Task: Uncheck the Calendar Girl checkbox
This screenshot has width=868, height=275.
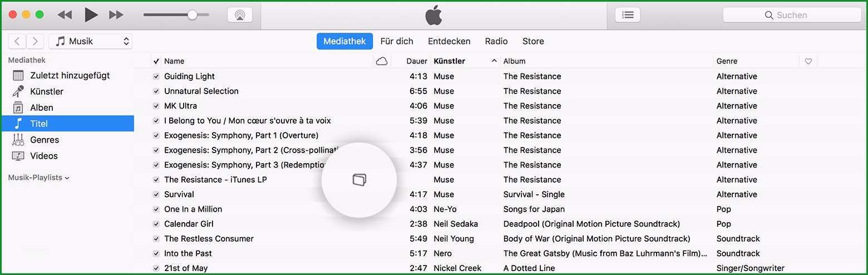Action: (156, 224)
